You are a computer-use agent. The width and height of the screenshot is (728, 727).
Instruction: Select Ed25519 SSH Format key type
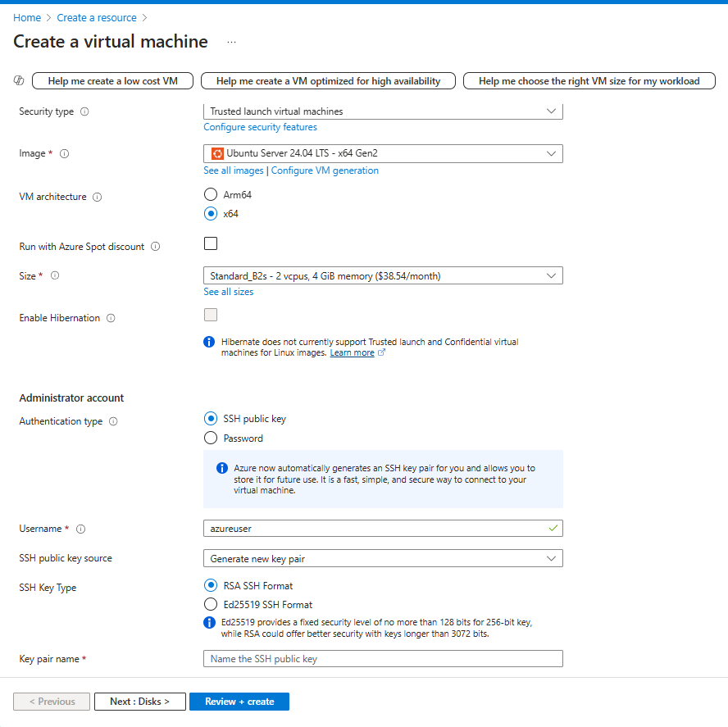pyautogui.click(x=211, y=604)
